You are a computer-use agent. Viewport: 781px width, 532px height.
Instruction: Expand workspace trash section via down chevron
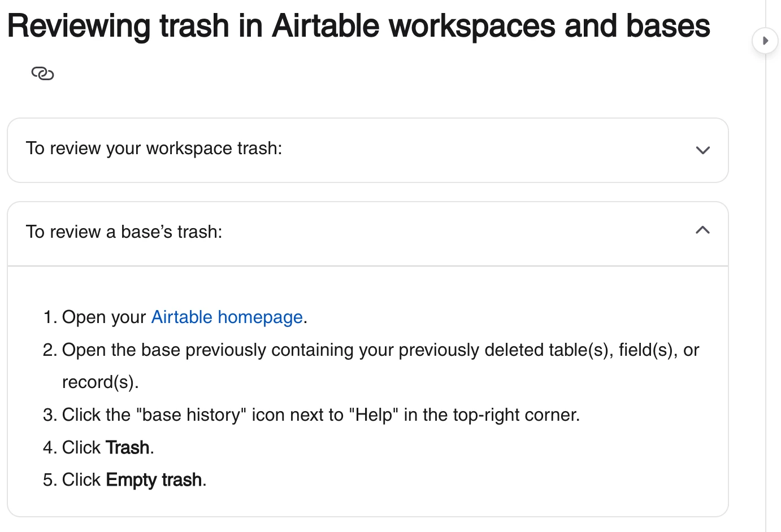tap(702, 150)
